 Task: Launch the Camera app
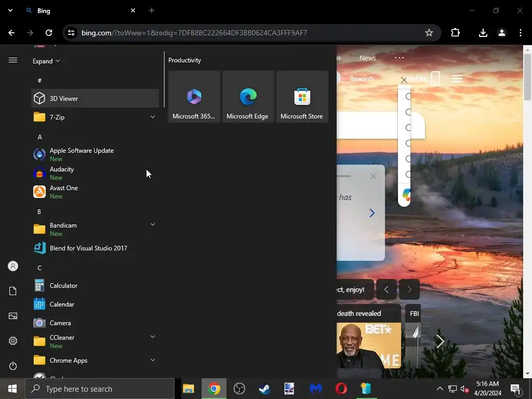tap(95, 323)
